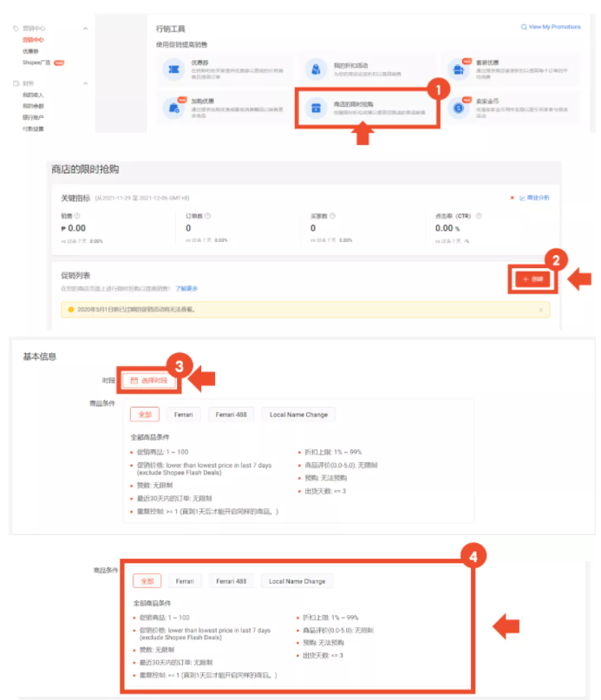Viewport: 601px width, 700px height.
Task: Select 营销中心 highlighted in the sidebar
Action: [33, 40]
